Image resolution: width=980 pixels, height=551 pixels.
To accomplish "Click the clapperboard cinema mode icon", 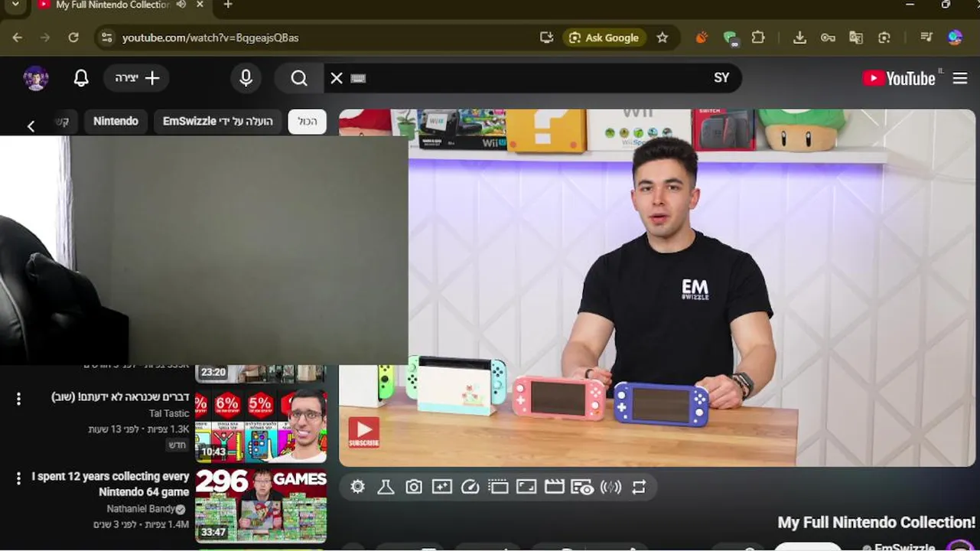I will (555, 487).
